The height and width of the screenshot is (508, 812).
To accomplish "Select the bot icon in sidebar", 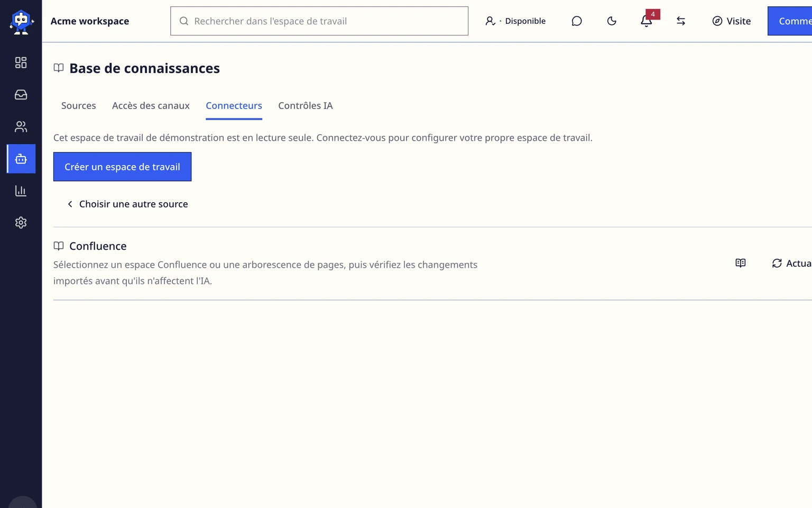I will pos(21,159).
